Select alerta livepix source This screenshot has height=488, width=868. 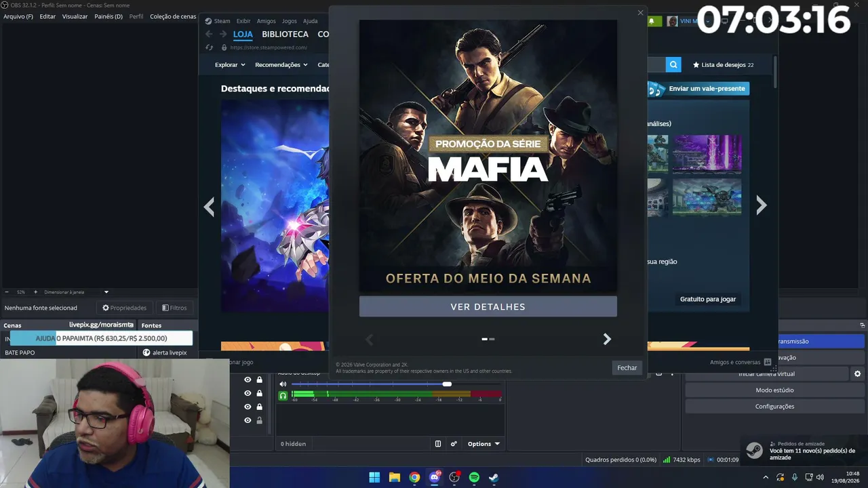[x=165, y=352]
